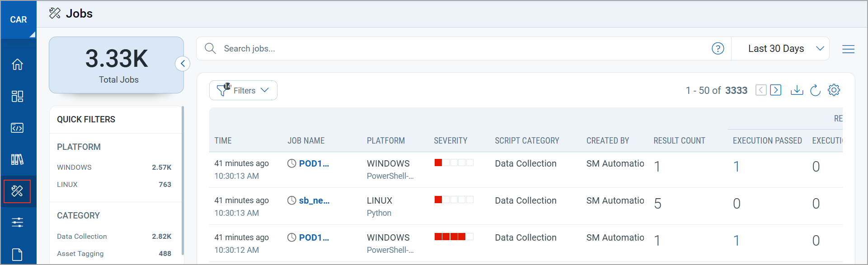The width and height of the screenshot is (868, 265).
Task: Open table settings gear icon
Action: (x=834, y=90)
